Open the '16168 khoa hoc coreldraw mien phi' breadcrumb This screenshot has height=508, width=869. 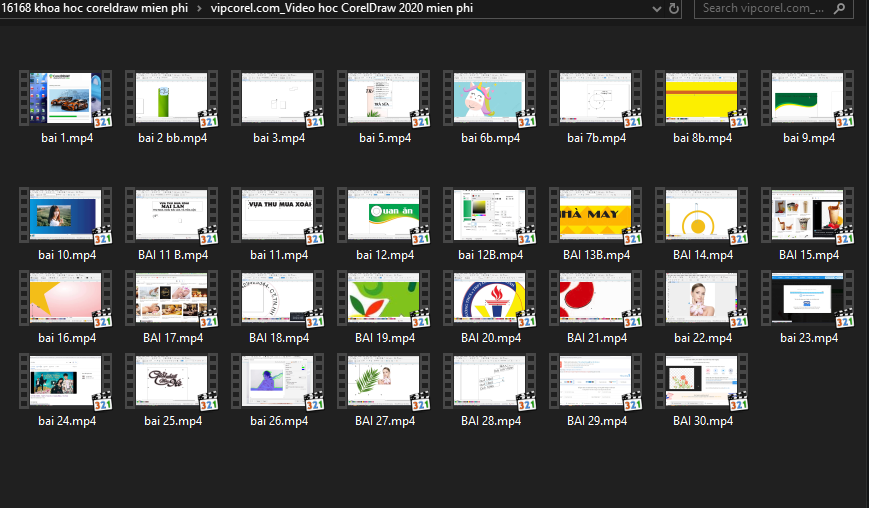tap(94, 8)
